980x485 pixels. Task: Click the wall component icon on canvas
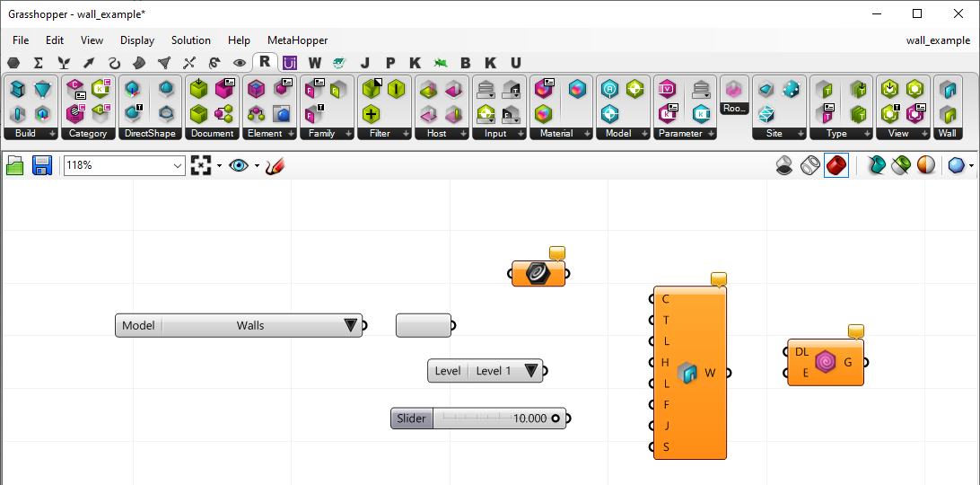coord(687,373)
